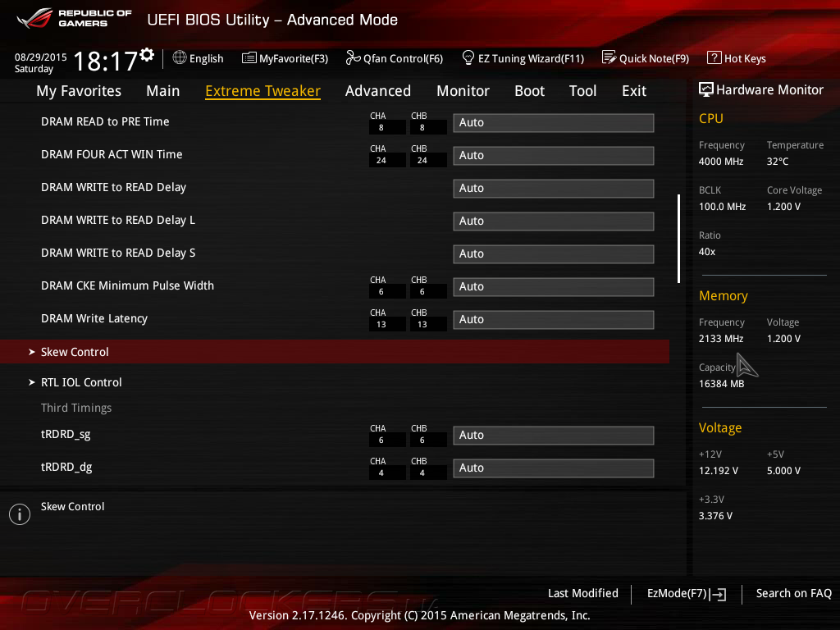Click the 08/29/2015 date text

(41, 57)
